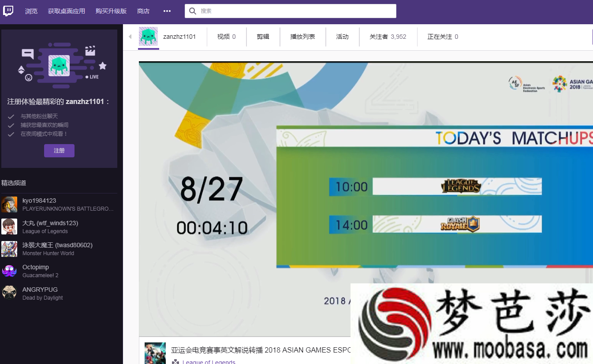Viewport: 593px width, 364px height.
Task: Click the League of Legends game cover thumbnail
Action: (155, 353)
